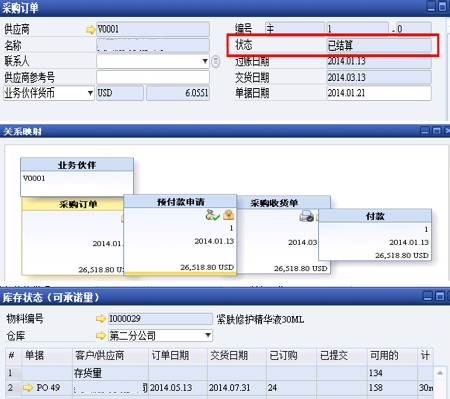Click the available quantity cell 134

(393, 373)
